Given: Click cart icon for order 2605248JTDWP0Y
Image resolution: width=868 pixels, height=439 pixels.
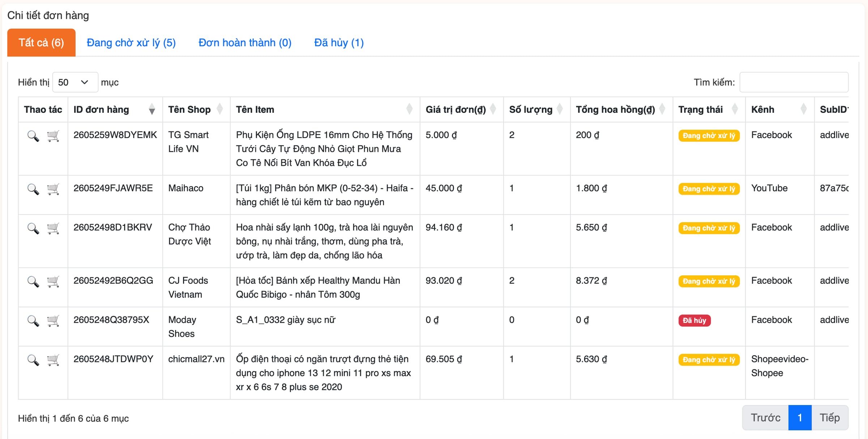Looking at the screenshot, I should point(53,360).
